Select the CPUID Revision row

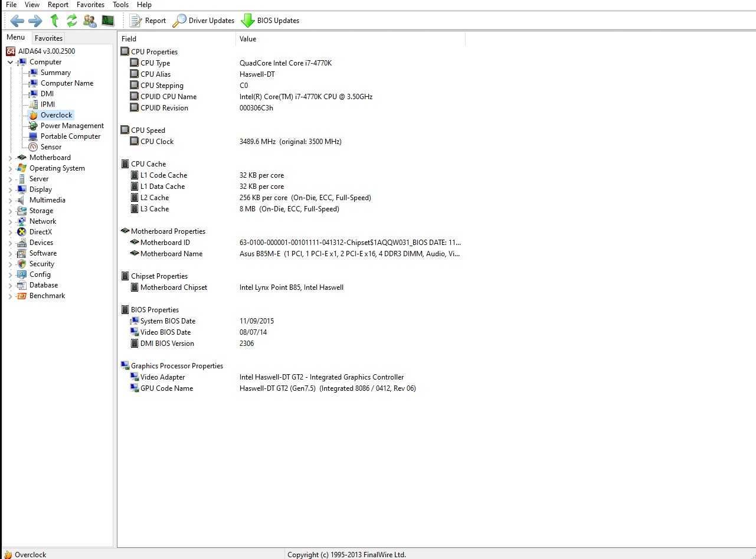point(292,108)
